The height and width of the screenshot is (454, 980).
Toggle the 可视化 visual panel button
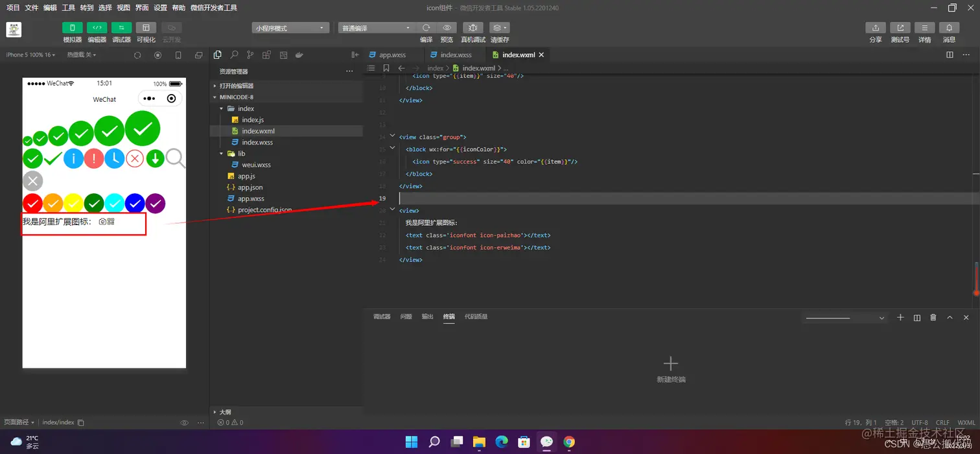[146, 28]
